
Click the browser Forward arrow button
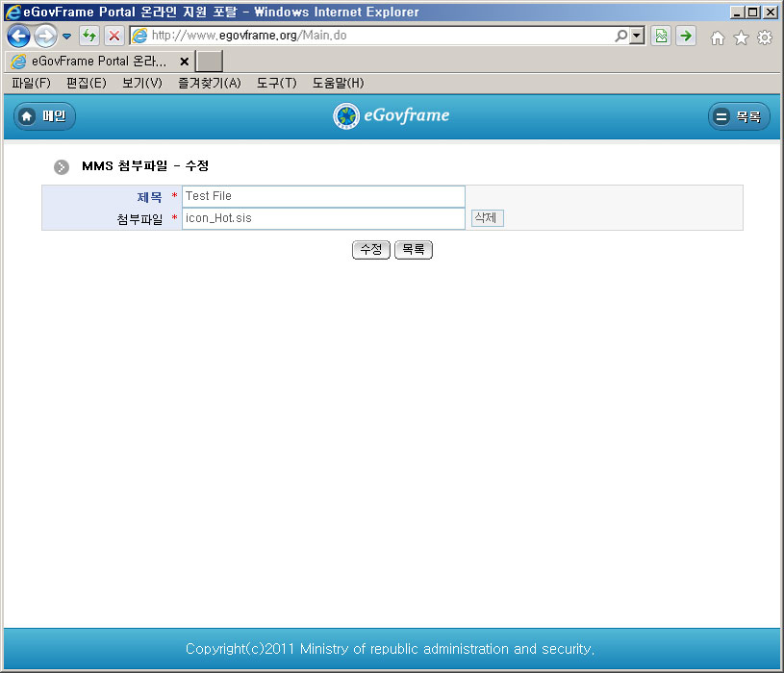point(44,37)
